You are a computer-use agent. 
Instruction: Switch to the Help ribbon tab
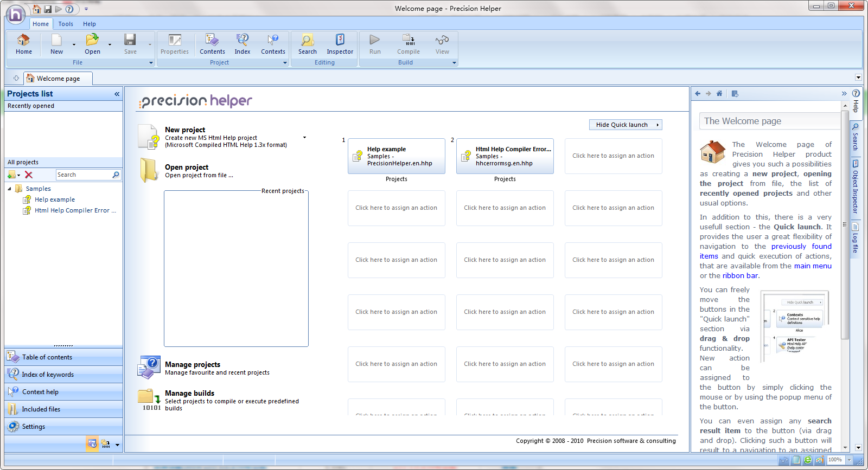pyautogui.click(x=90, y=24)
